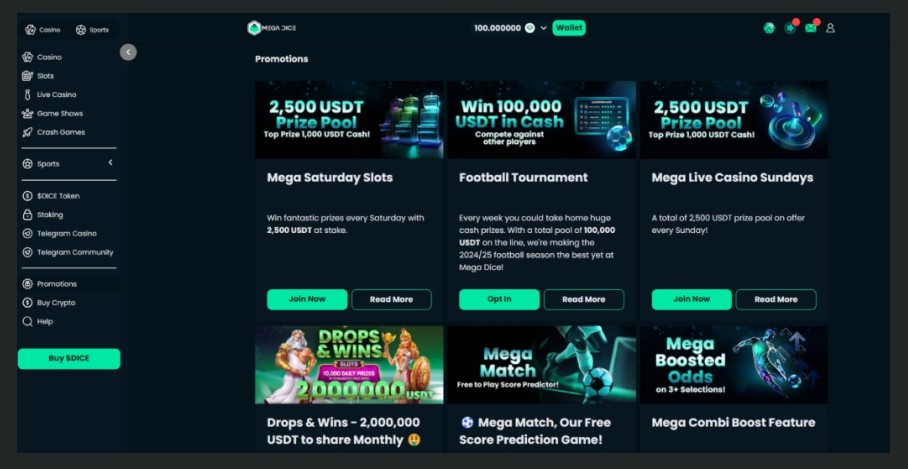Click the Help magnifier icon
Viewport: 908px width, 469px height.
(27, 321)
